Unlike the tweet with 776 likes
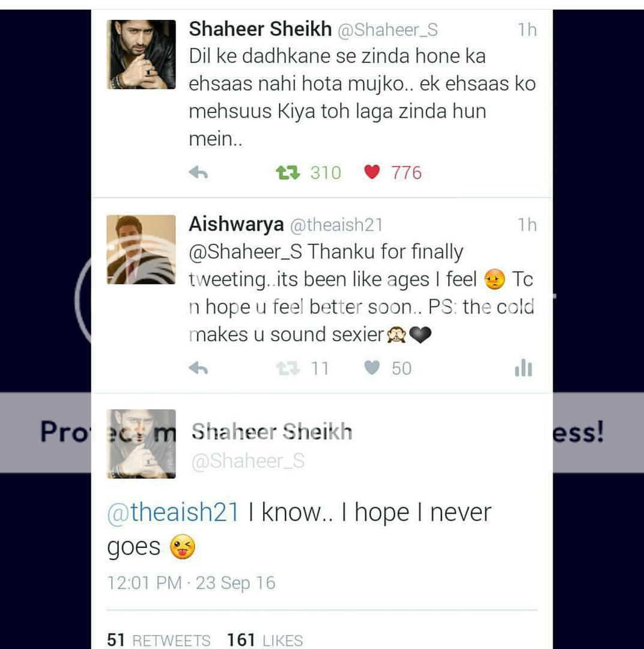The width and height of the screenshot is (644, 649). [x=372, y=172]
